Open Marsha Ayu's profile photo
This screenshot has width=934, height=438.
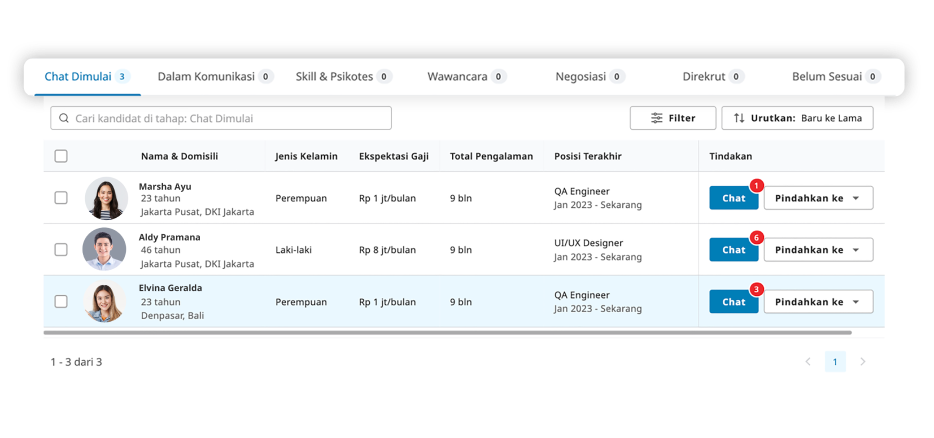pos(105,198)
